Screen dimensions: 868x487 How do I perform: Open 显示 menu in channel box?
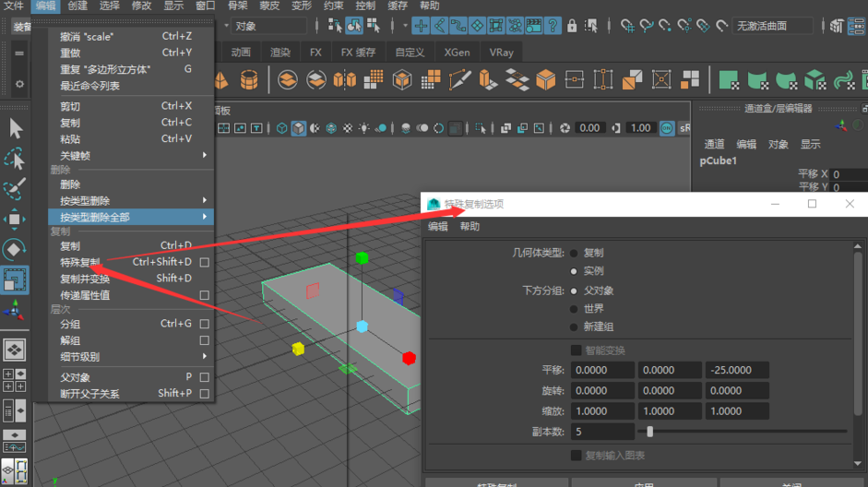pos(810,145)
